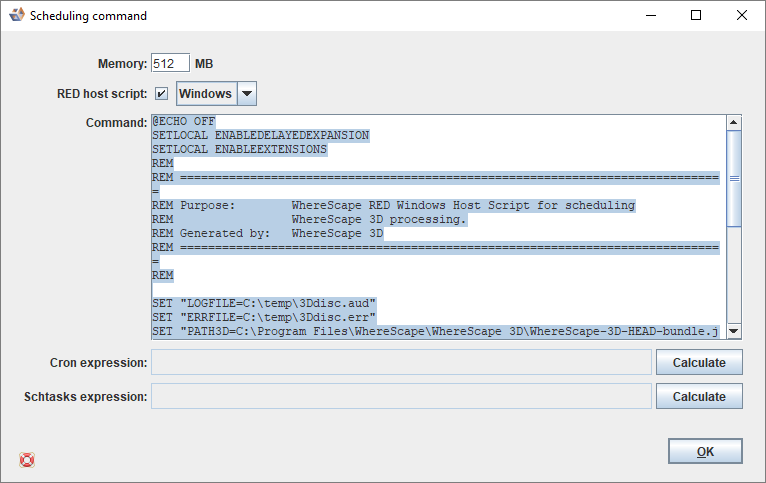Minimize the Scheduling command window
The width and height of the screenshot is (766, 483).
pyautogui.click(x=651, y=16)
